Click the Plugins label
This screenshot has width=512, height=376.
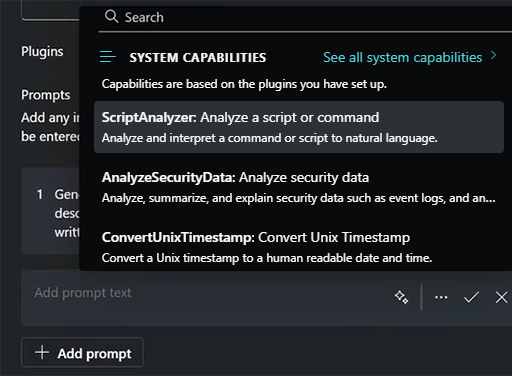[x=42, y=51]
